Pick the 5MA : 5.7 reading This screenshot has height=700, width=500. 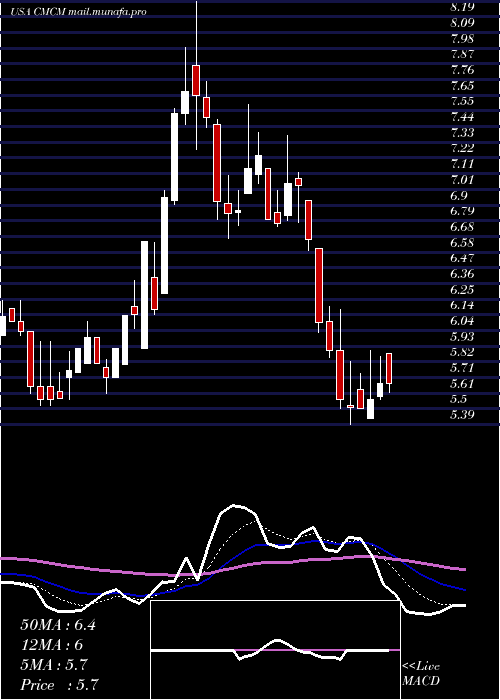pos(54,665)
